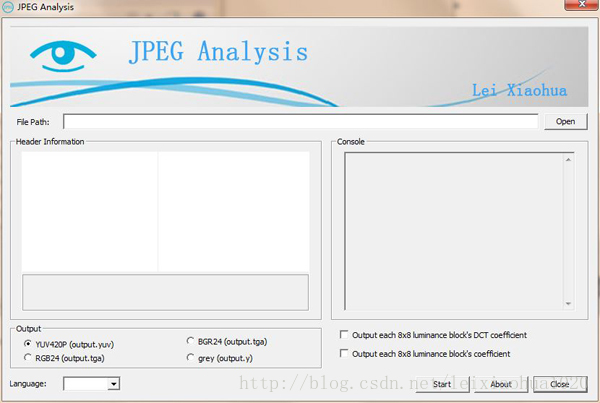This screenshot has height=403, width=600.
Task: Click the Open file button
Action: tap(566, 122)
